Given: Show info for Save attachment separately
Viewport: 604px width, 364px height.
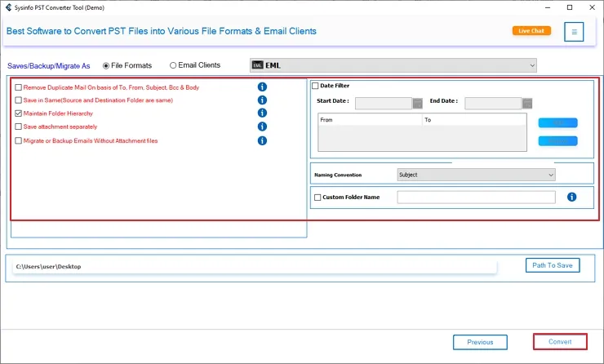Looking at the screenshot, I should click(262, 127).
